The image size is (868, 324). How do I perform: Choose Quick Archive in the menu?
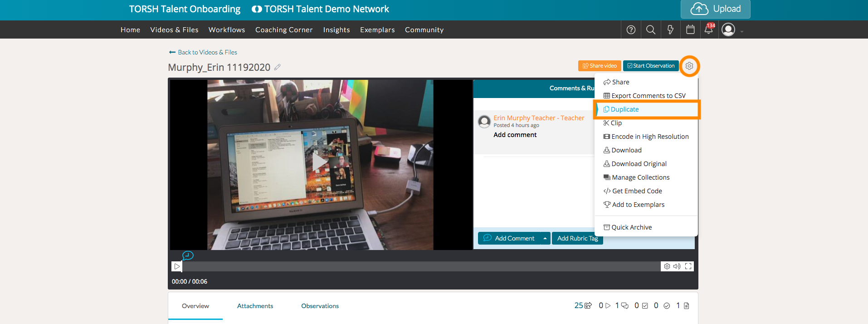pyautogui.click(x=631, y=227)
